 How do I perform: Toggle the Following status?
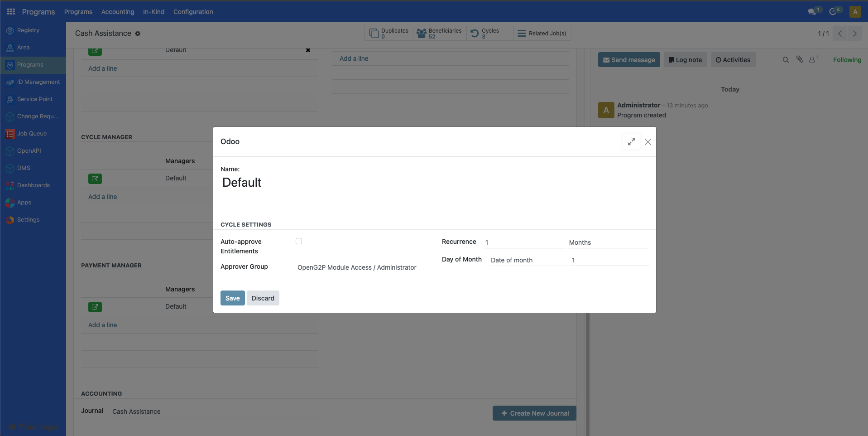(847, 59)
